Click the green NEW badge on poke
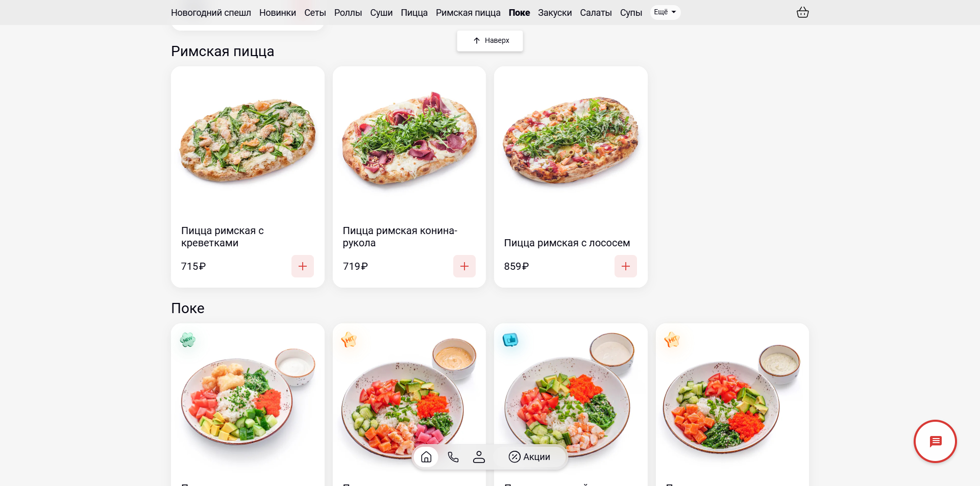980x486 pixels. (x=188, y=340)
